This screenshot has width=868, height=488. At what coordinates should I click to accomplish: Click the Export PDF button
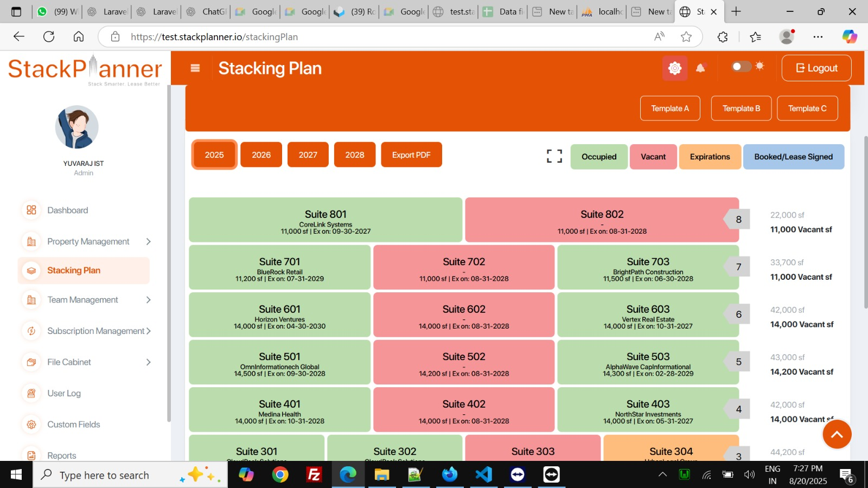pyautogui.click(x=411, y=155)
